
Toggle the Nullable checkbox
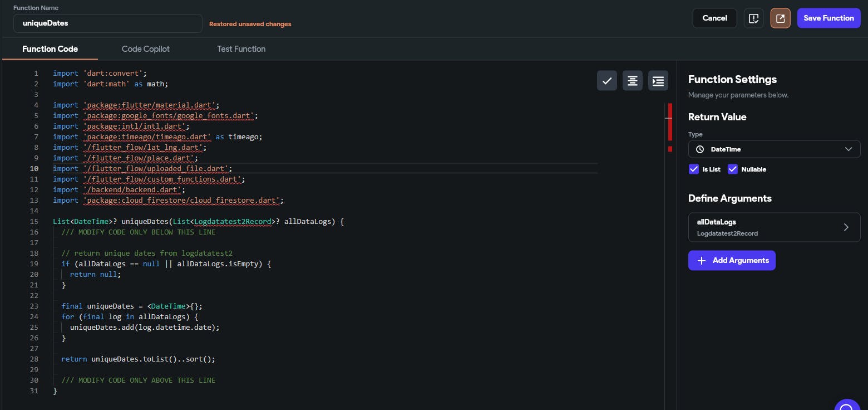(733, 169)
